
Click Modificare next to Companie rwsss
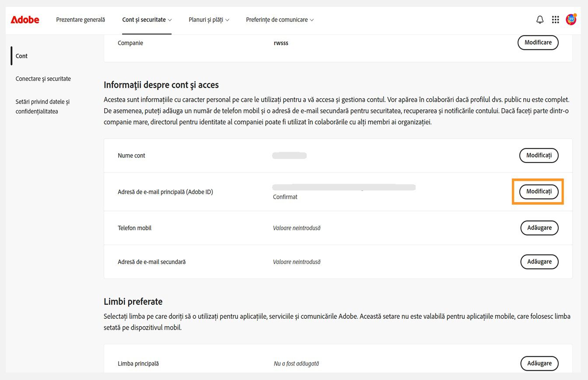(x=538, y=42)
